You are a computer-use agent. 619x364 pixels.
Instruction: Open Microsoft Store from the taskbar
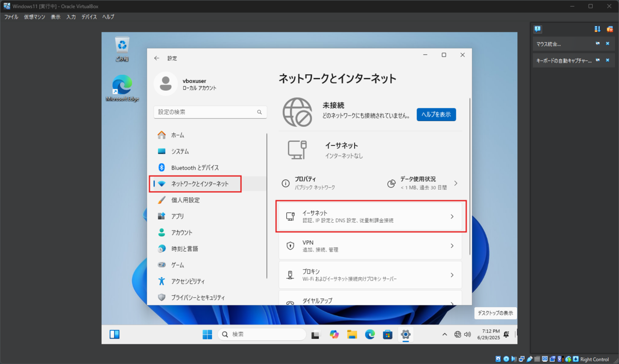[x=387, y=334]
